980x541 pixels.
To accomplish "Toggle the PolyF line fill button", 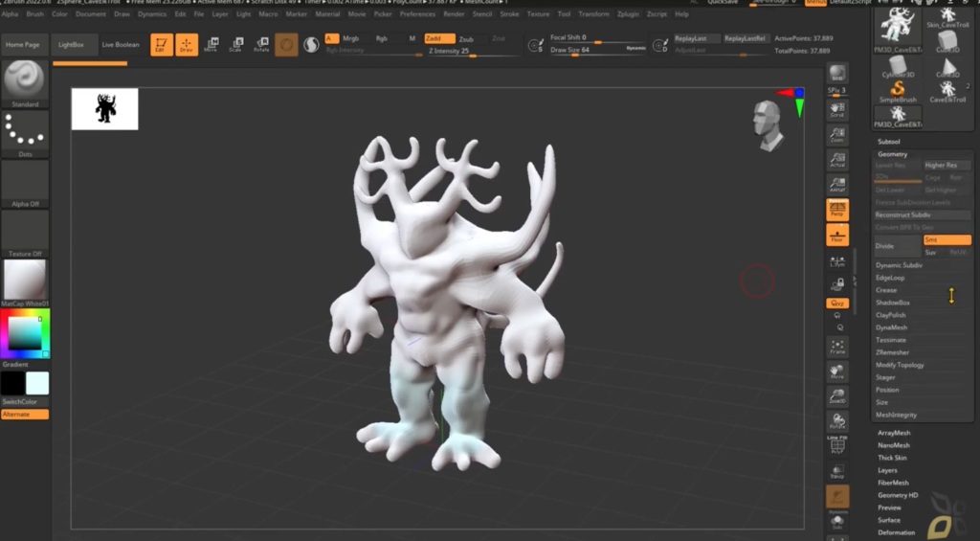I will pyautogui.click(x=836, y=445).
